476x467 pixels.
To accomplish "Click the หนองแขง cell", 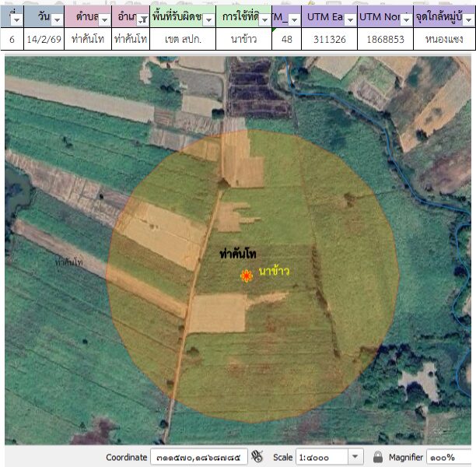I will coord(444,38).
